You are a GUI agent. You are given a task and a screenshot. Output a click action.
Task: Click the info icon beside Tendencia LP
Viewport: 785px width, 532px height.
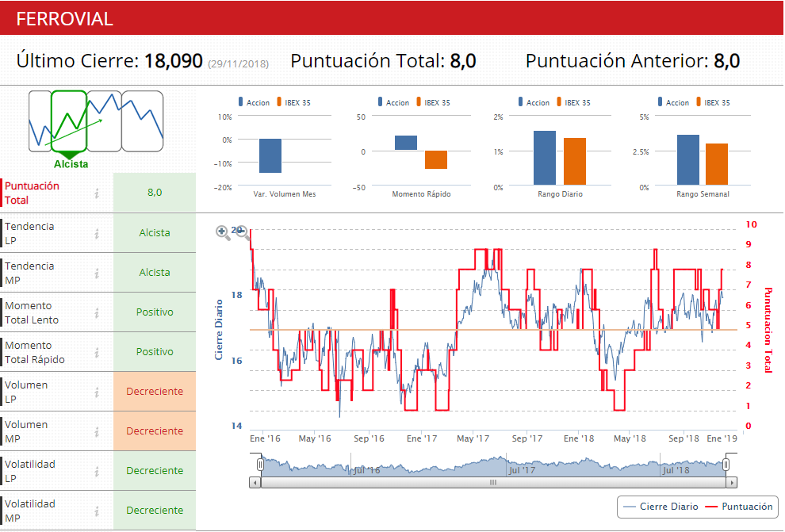(x=97, y=233)
